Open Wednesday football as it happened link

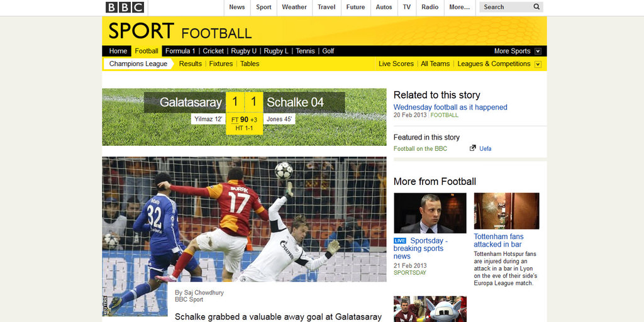point(450,107)
